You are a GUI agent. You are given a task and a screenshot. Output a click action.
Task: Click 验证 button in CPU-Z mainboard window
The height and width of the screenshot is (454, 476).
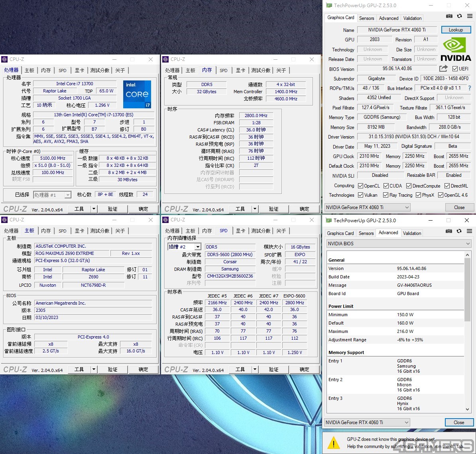coord(113,369)
